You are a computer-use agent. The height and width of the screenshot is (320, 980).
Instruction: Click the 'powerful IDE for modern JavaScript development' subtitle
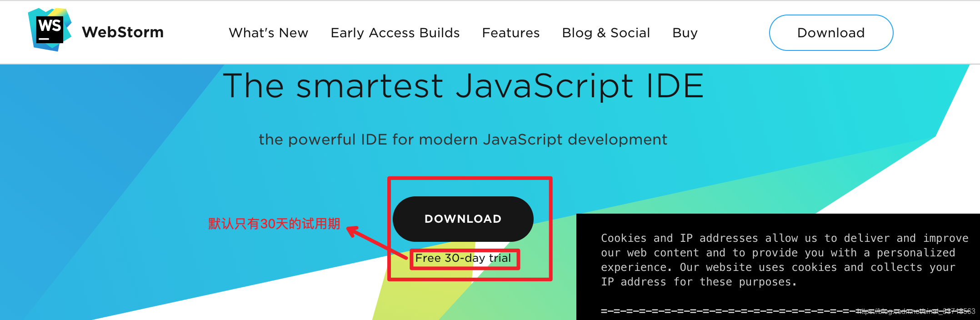[463, 140]
